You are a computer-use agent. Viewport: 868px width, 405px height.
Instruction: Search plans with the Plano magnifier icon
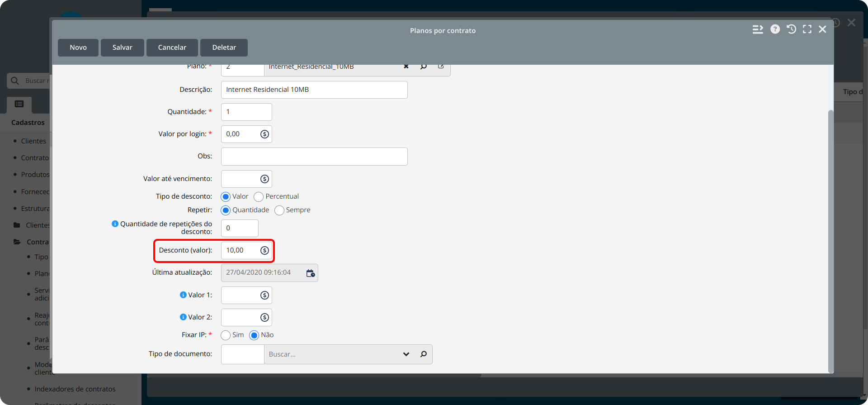(424, 67)
